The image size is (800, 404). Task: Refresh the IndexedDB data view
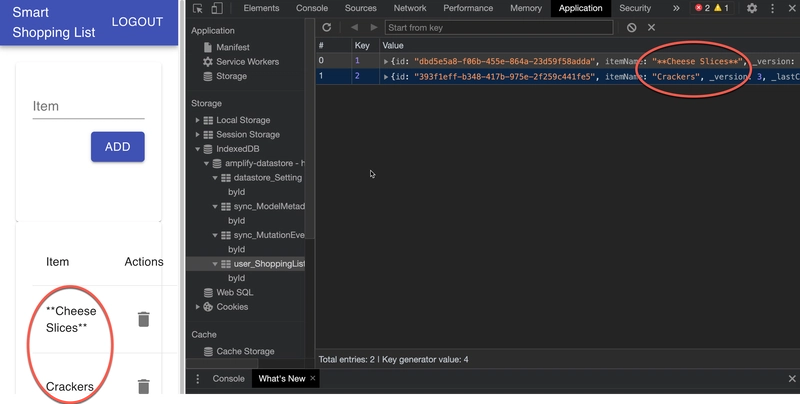click(x=327, y=28)
